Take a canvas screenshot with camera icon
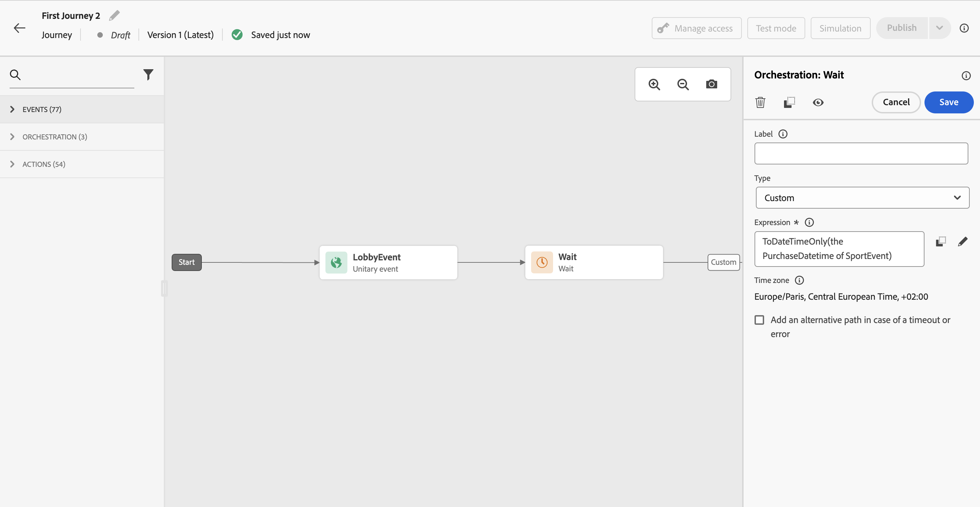The width and height of the screenshot is (980, 507). click(x=711, y=84)
